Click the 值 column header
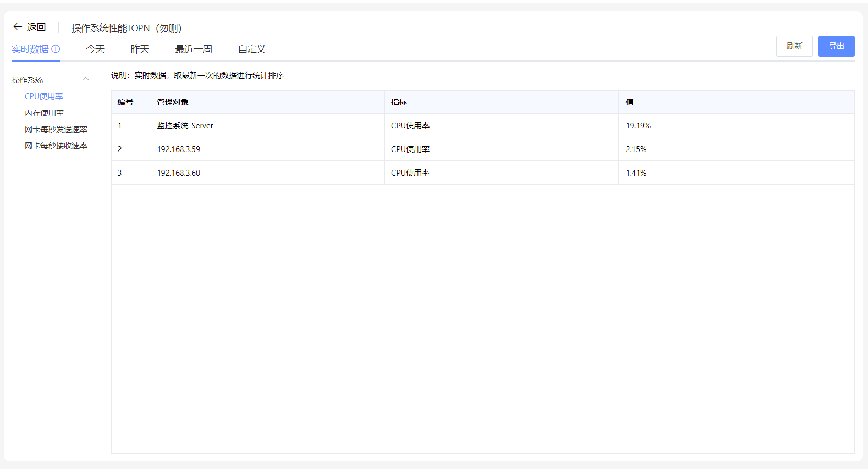This screenshot has height=473, width=868. point(736,102)
